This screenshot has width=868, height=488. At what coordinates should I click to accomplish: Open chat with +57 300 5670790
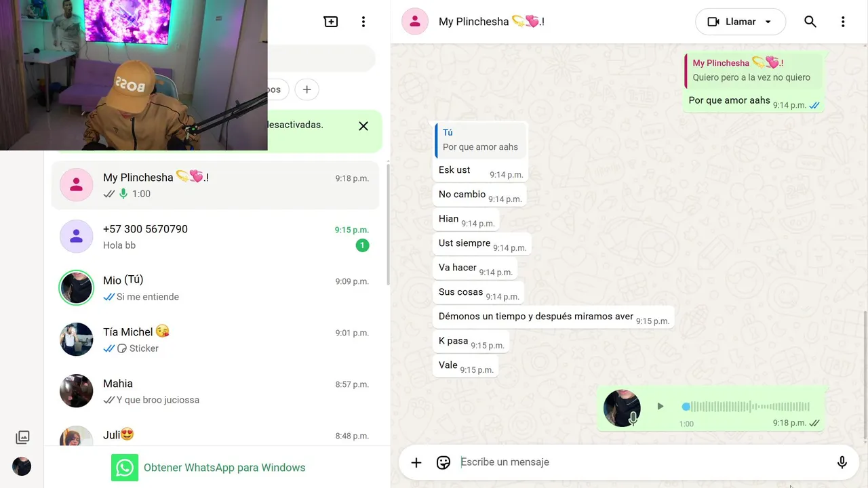point(215,237)
